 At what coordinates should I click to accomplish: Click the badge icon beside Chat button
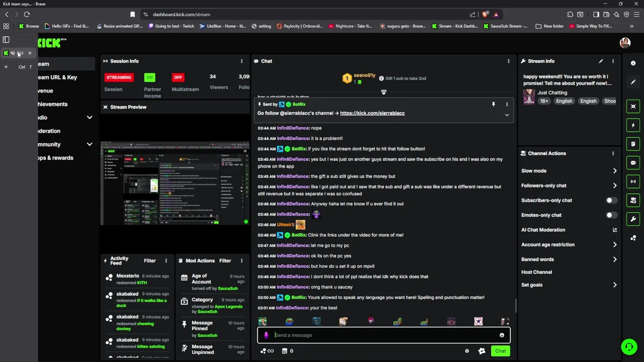point(481,351)
